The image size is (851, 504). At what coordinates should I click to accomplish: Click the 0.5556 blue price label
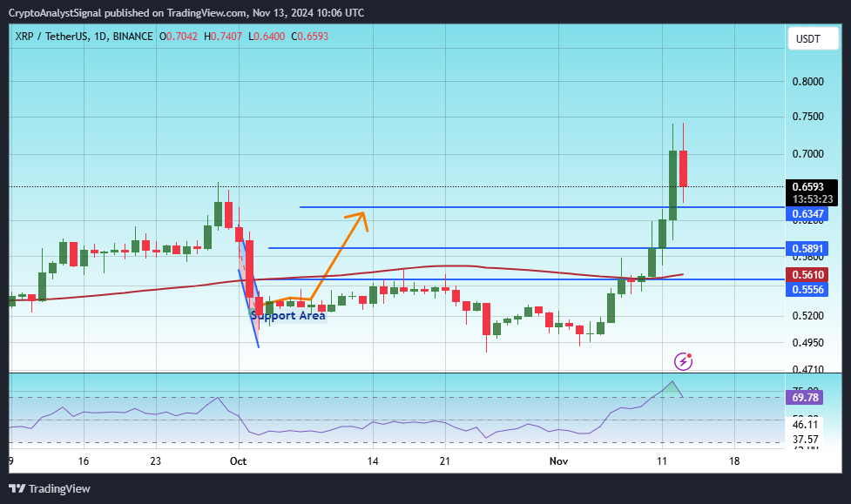click(807, 289)
